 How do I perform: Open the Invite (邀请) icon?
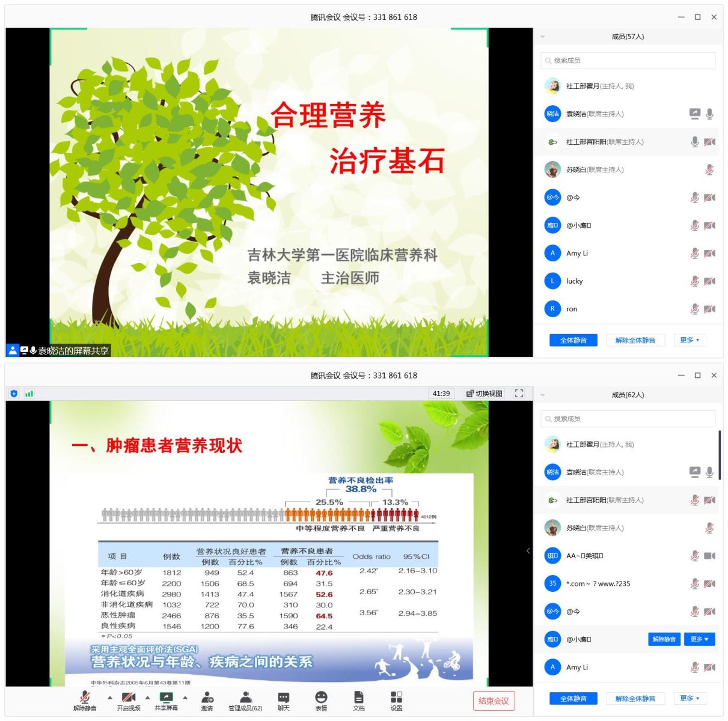click(207, 698)
